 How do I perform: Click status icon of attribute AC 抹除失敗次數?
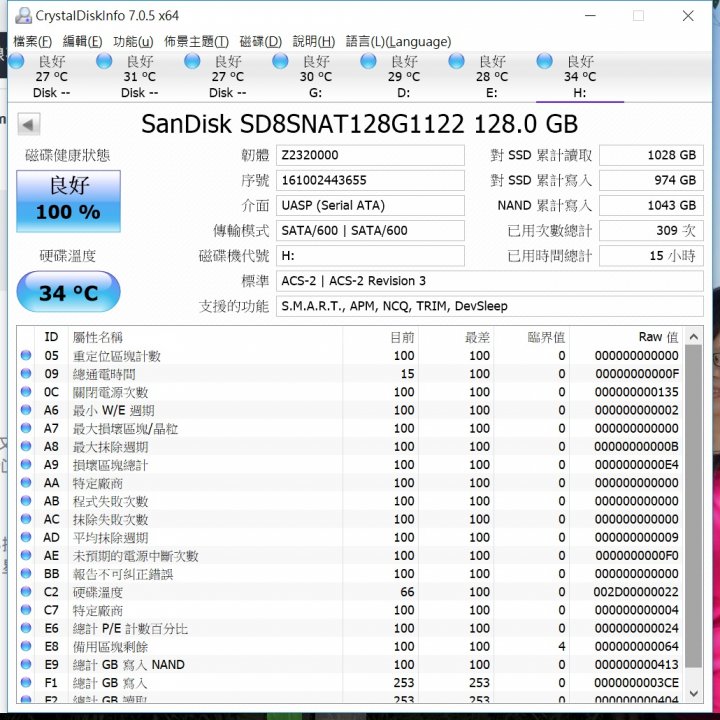click(x=26, y=519)
